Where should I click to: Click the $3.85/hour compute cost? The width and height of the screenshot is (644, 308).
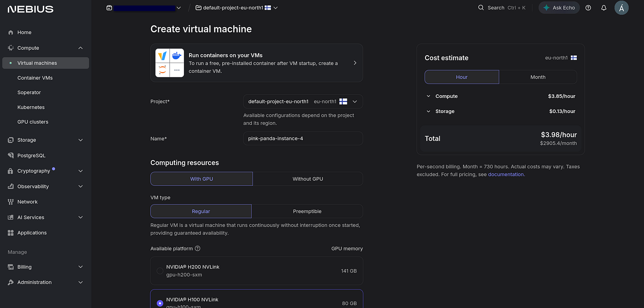pyautogui.click(x=562, y=97)
